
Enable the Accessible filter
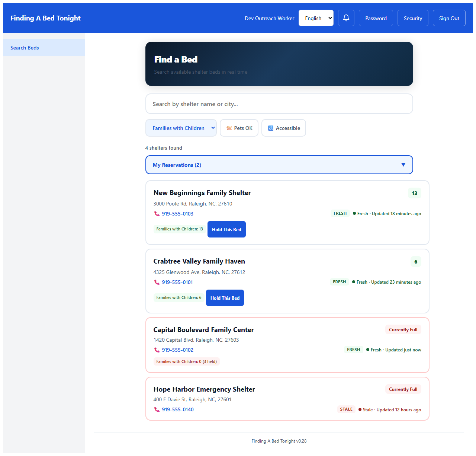(x=284, y=128)
